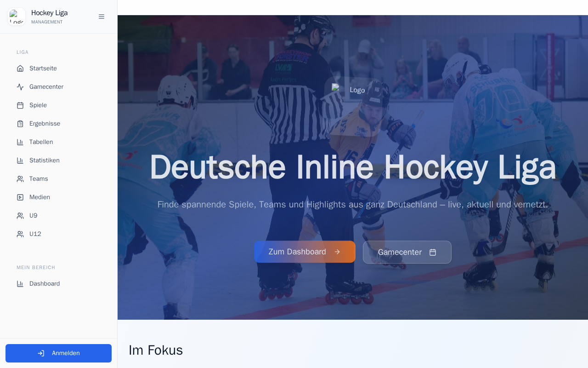This screenshot has width=588, height=368.
Task: Click the Teams menu label
Action: pos(39,178)
